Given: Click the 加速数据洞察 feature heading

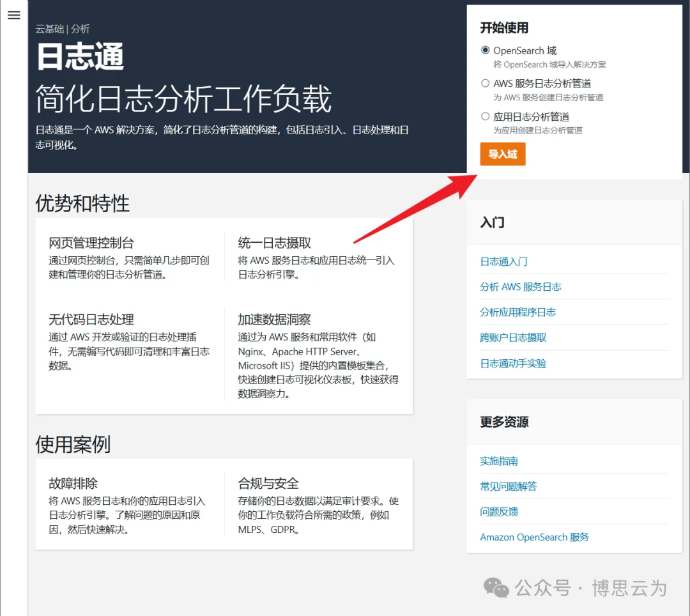Looking at the screenshot, I should (x=275, y=320).
